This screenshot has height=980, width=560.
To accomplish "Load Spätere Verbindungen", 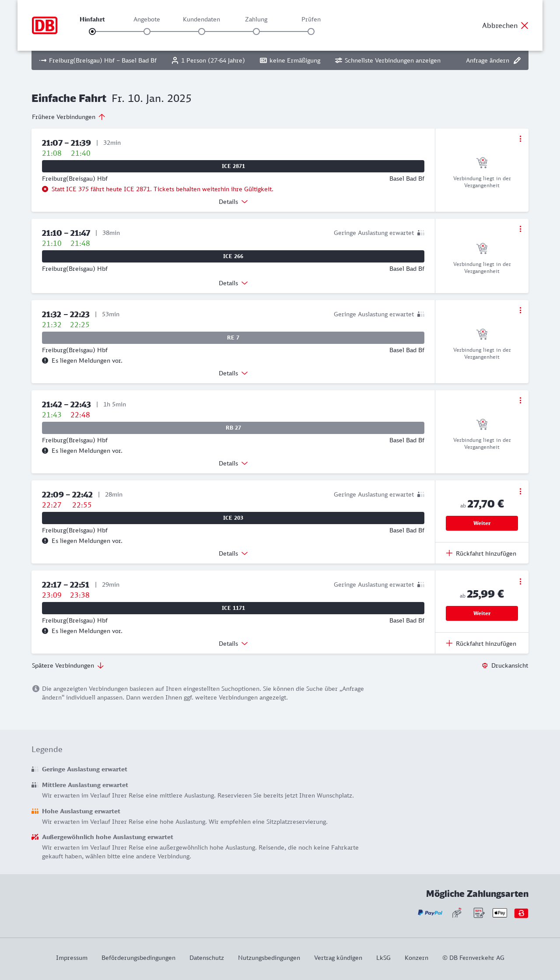I will (68, 665).
